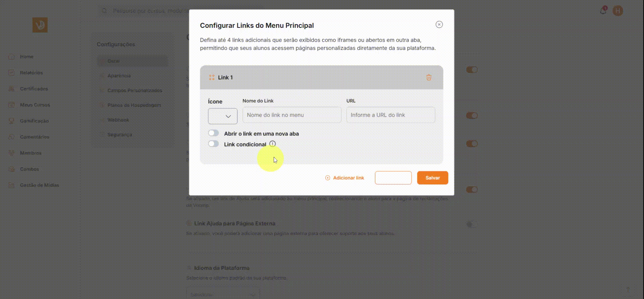Open the notifications bell icon
The image size is (644, 299).
[603, 11]
